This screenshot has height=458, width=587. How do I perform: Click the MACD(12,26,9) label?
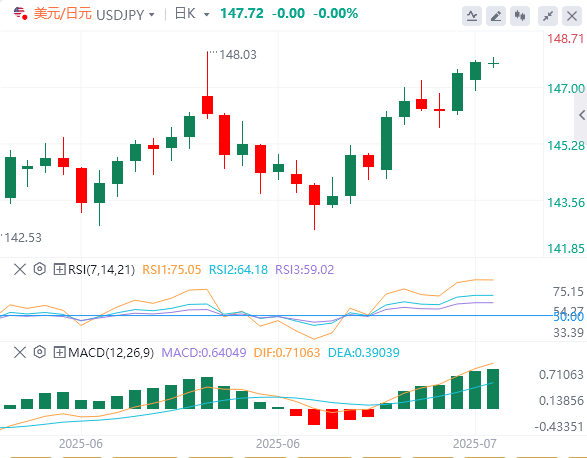click(x=111, y=353)
